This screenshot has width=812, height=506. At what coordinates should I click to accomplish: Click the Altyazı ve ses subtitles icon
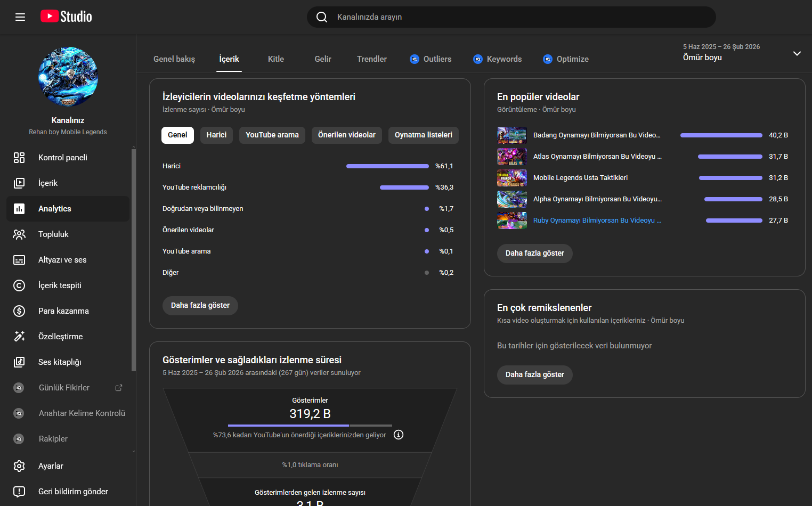click(19, 260)
